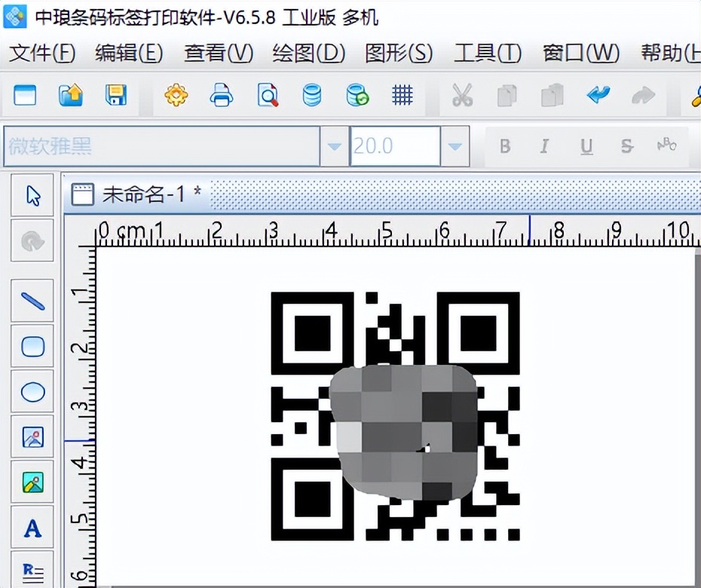701x588 pixels.
Task: Switch to the 未命名-1 document tab
Action: pos(136,195)
